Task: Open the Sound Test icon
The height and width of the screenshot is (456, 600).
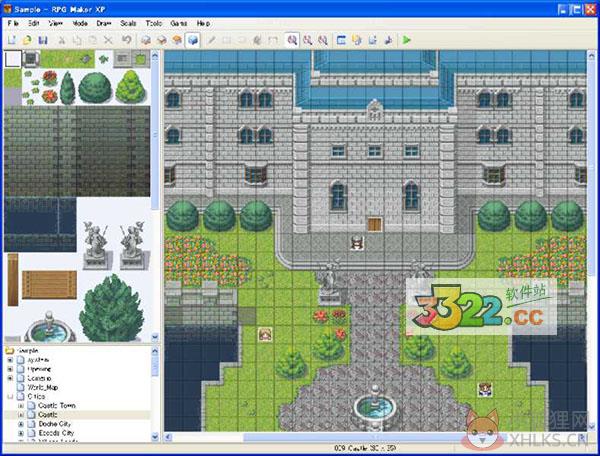Action: point(388,40)
